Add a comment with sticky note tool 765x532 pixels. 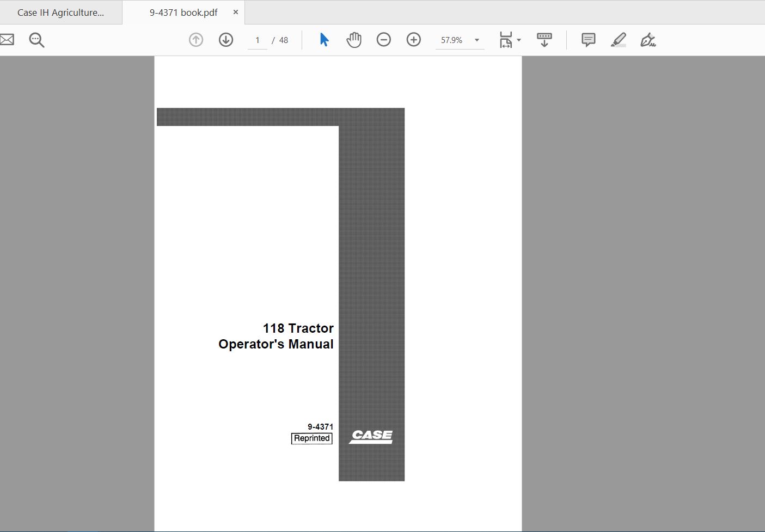[588, 40]
